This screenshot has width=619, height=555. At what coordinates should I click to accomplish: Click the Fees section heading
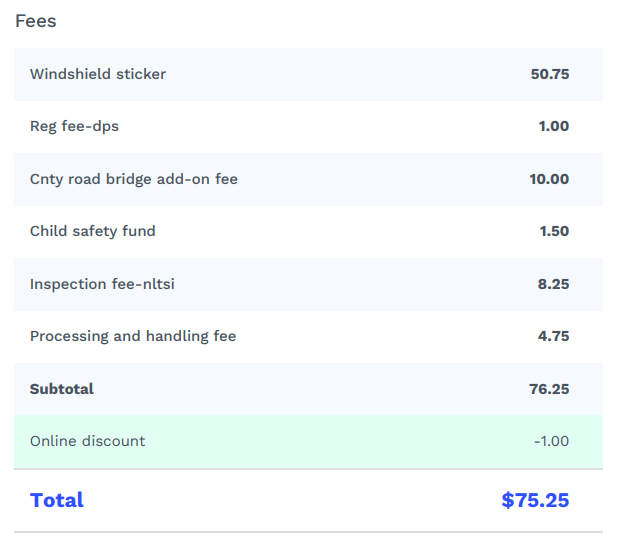(36, 21)
